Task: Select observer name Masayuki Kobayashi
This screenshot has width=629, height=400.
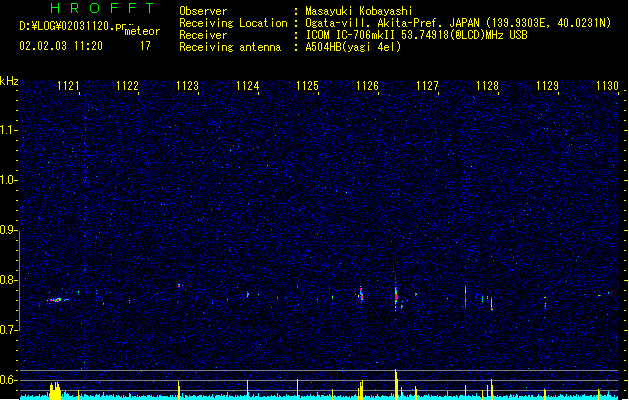Action: 359,11
